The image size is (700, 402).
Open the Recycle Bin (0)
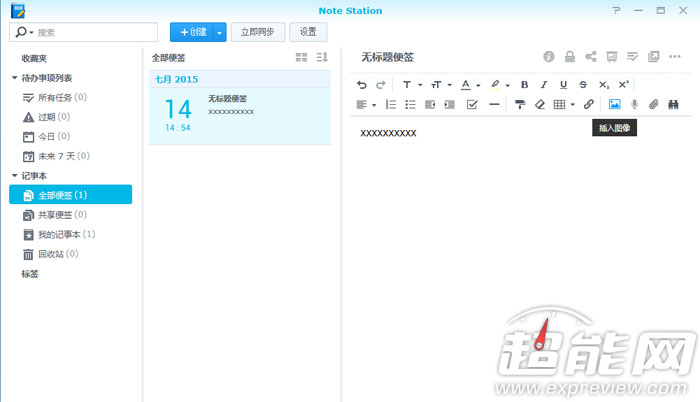tap(50, 254)
